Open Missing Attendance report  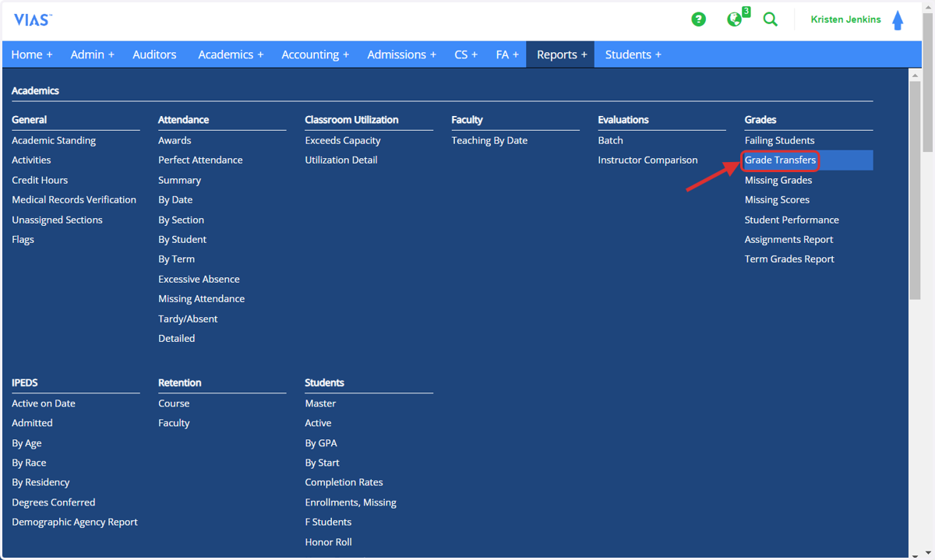201,298
